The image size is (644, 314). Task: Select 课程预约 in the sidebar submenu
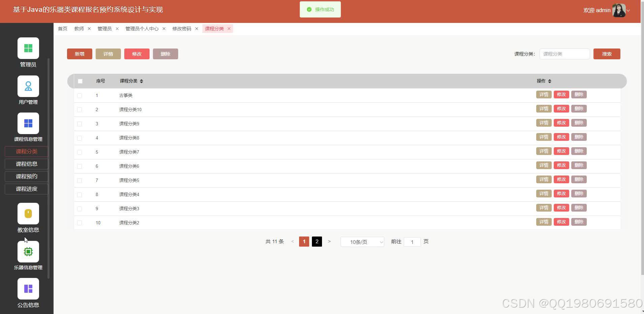coord(27,177)
